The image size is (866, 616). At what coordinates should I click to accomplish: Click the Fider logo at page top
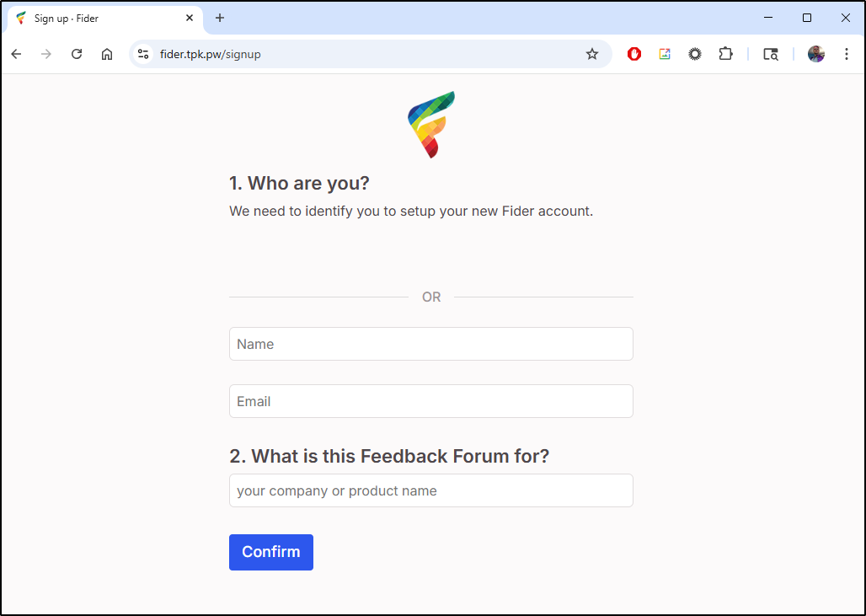[x=431, y=125]
